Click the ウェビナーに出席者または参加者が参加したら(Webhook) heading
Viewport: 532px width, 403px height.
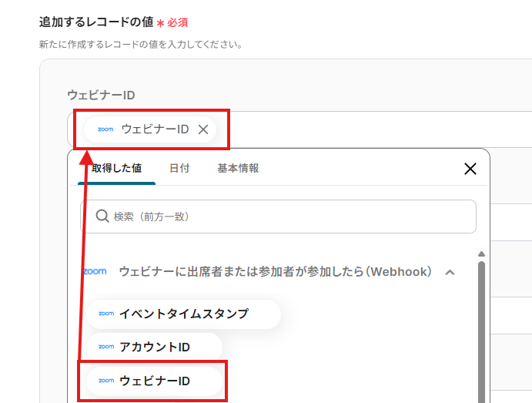point(276,271)
